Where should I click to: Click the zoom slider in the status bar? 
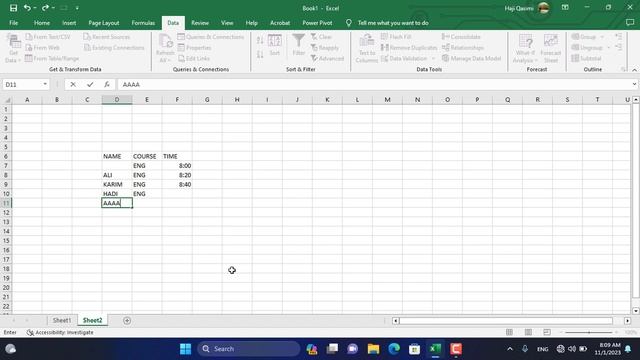589,332
